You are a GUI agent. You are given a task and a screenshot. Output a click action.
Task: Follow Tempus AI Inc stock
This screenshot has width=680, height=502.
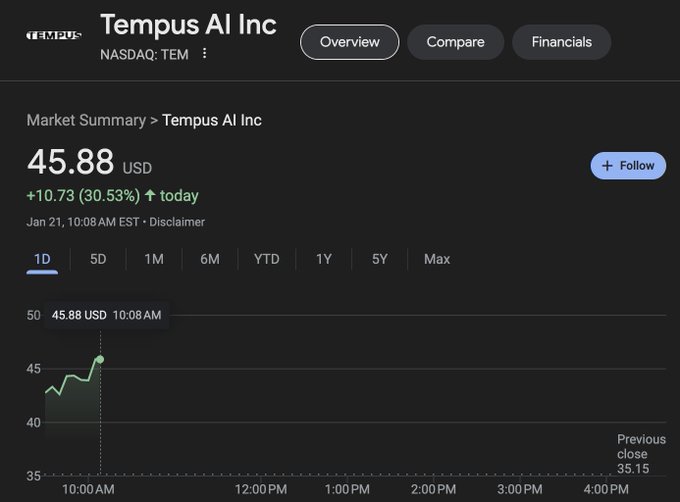pos(628,166)
